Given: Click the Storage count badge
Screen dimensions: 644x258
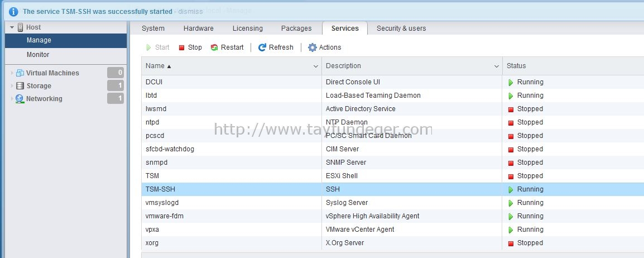Looking at the screenshot, I should [116, 86].
